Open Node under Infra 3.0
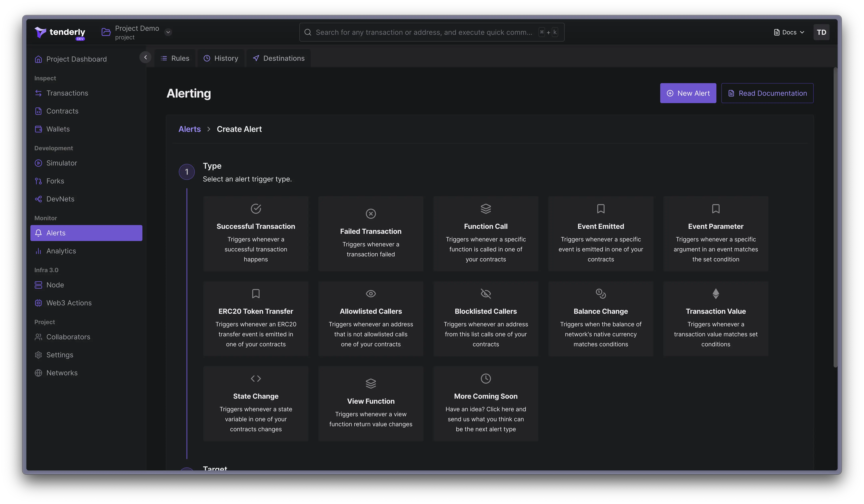 coord(49,285)
